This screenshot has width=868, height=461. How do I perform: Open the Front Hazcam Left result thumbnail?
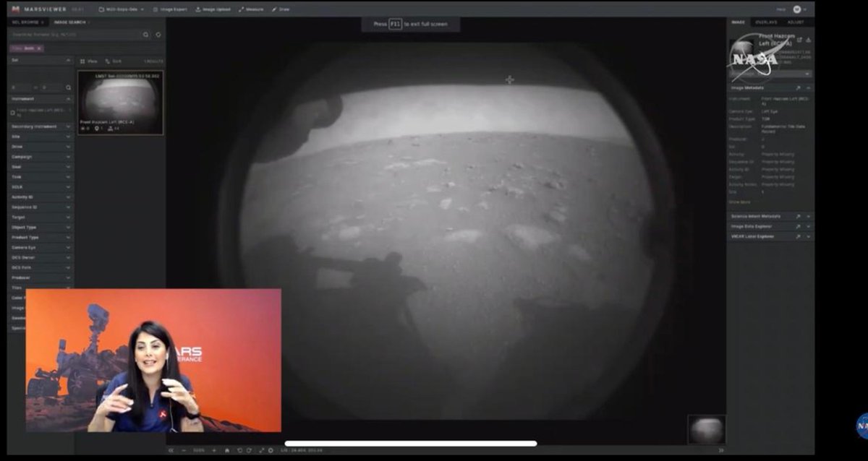coord(121,103)
